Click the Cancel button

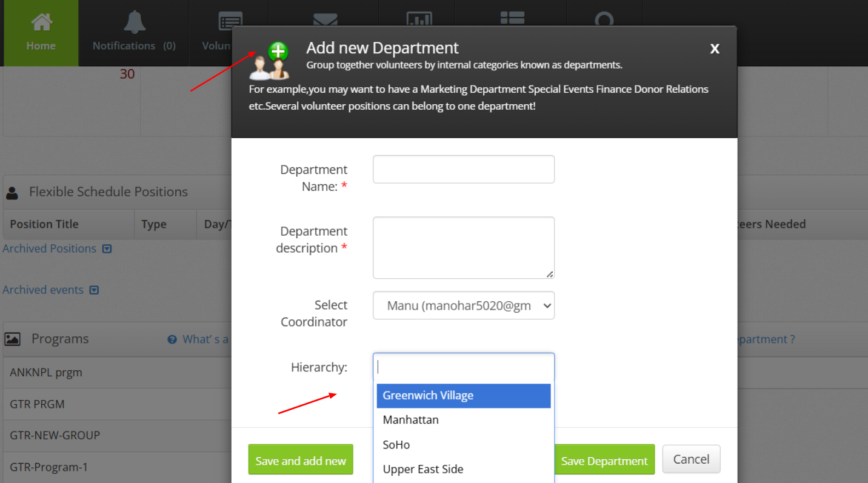click(691, 459)
